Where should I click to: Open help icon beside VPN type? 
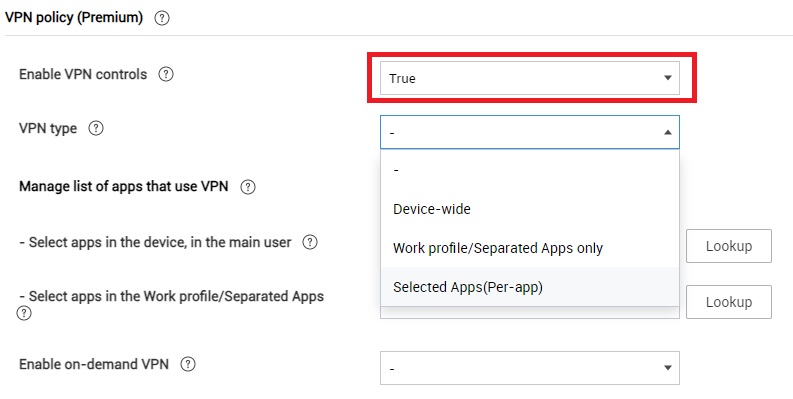click(x=96, y=128)
